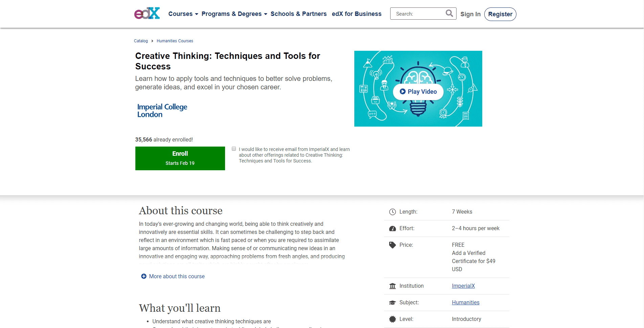Open the ImperialX institution link

point(463,286)
